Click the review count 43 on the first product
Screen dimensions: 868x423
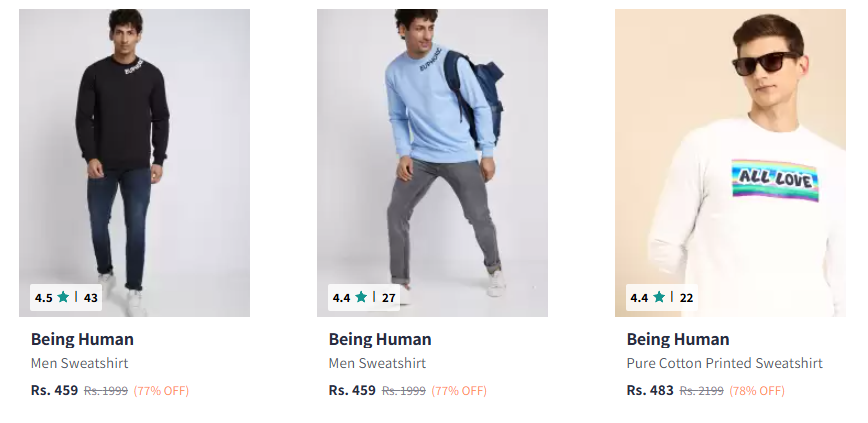tap(91, 297)
